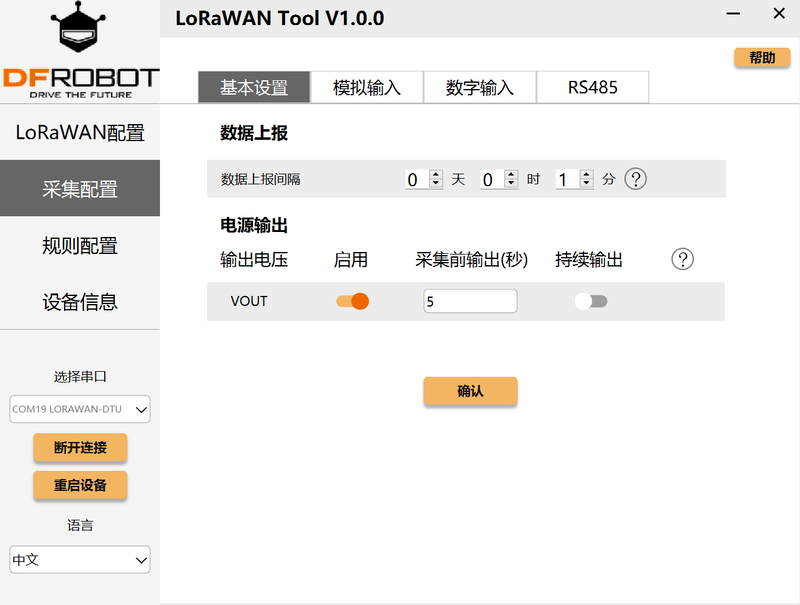Viewport: 800px width, 605px height.
Task: Click the 采集前输出 seconds input field
Action: tap(470, 301)
